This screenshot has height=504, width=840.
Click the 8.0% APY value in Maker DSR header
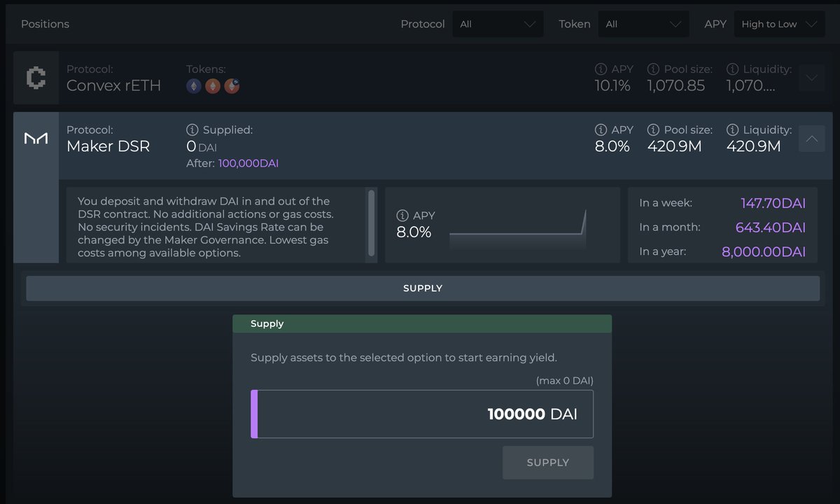(x=612, y=146)
